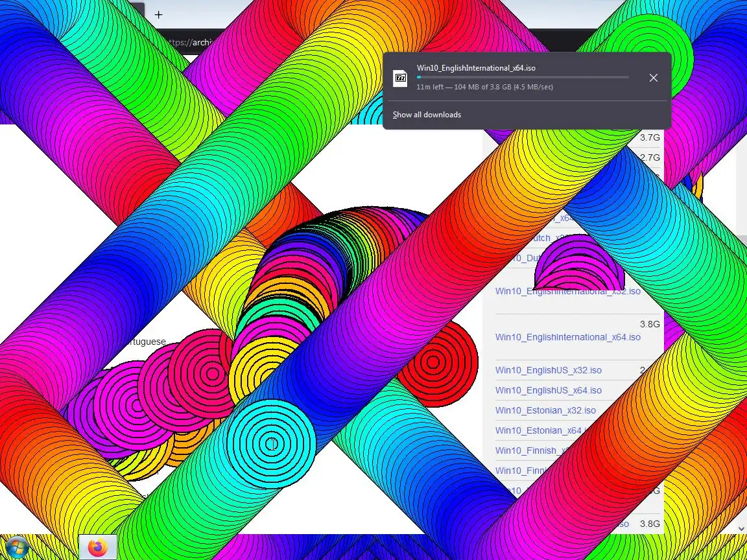Open a new tab with the plus button
The image size is (747, 560).
pos(159,15)
